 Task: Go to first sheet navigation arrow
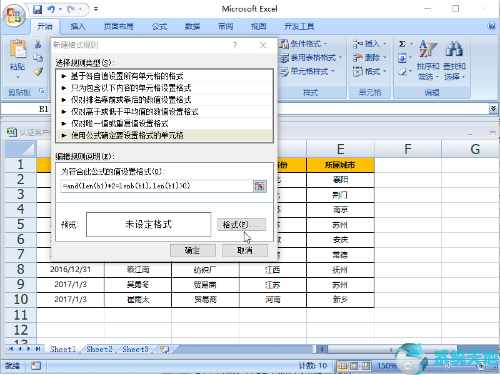click(11, 349)
